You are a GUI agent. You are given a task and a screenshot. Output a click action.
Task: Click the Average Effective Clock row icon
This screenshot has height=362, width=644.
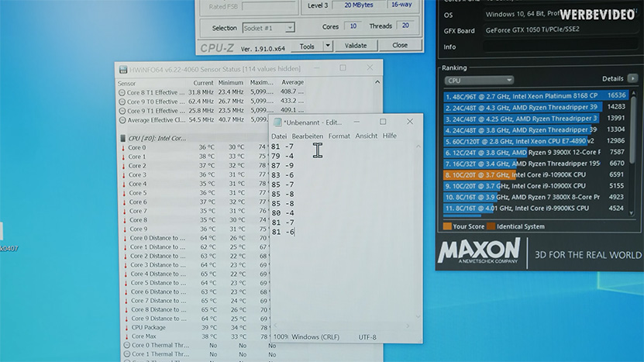click(x=122, y=120)
